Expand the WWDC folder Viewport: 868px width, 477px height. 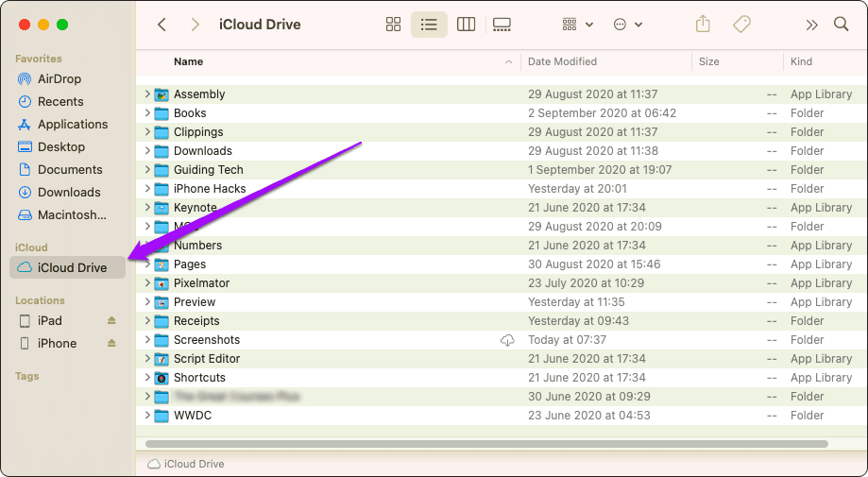[147, 415]
